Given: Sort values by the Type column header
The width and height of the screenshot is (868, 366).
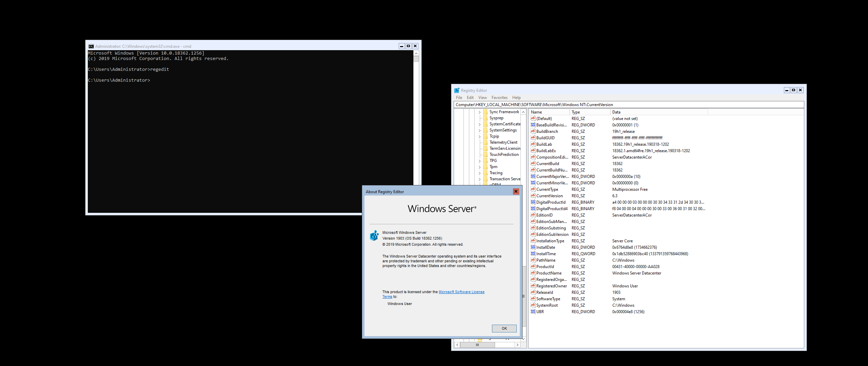Looking at the screenshot, I should [590, 112].
